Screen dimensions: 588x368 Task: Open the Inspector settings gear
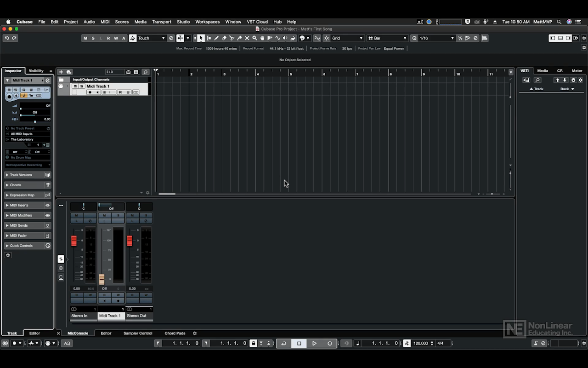(8, 255)
